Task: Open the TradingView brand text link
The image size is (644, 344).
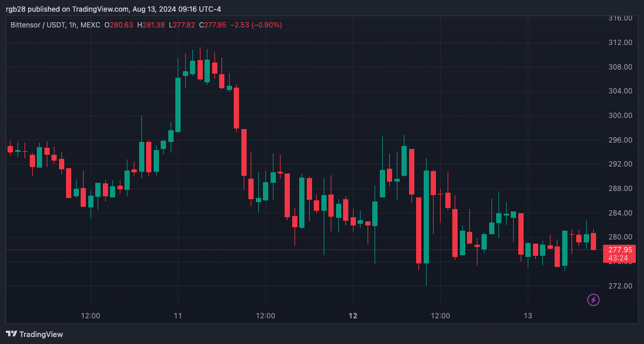Action: (41, 334)
